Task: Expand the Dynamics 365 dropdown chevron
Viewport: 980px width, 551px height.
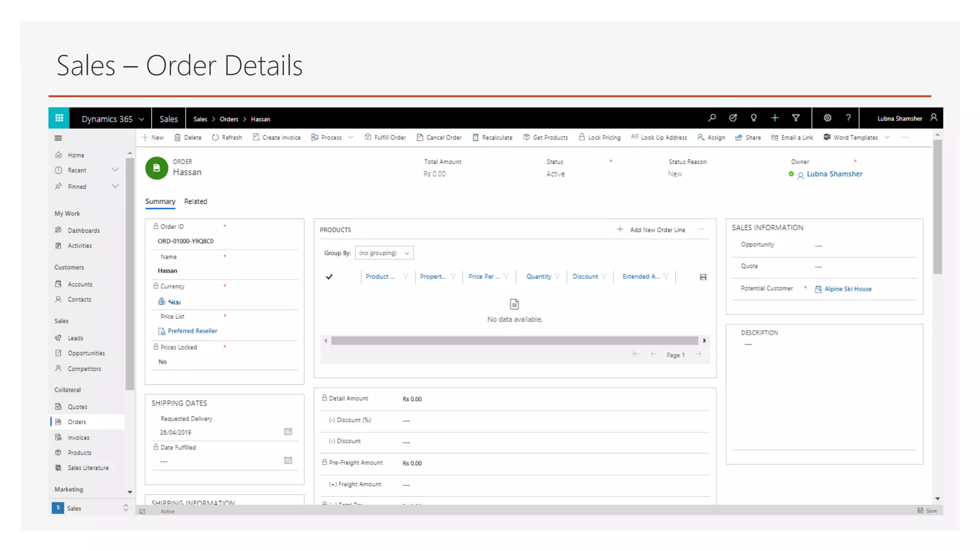Action: pos(142,119)
